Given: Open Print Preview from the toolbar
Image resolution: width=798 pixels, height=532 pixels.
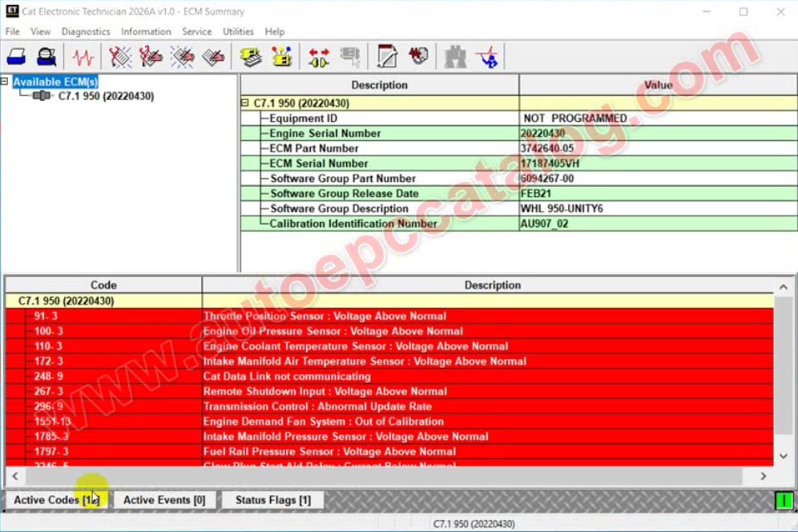Looking at the screenshot, I should click(46, 58).
